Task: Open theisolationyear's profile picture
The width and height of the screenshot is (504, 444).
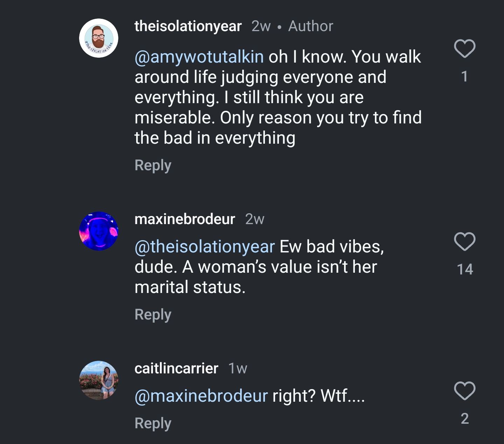Action: point(99,38)
